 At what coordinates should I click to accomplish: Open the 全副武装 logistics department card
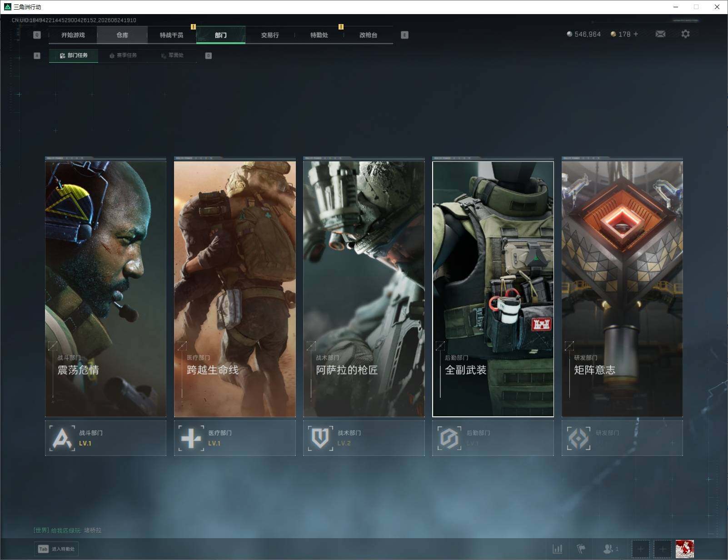click(x=493, y=288)
